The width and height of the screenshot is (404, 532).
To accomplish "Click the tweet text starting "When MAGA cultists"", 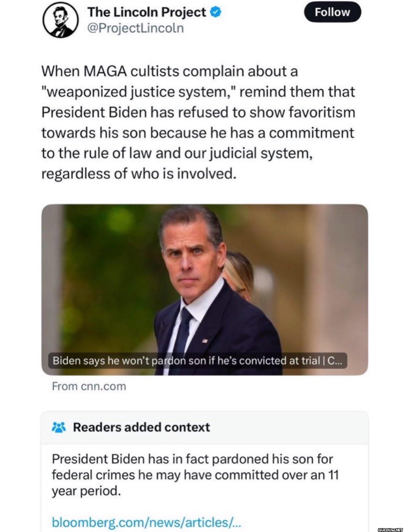I will click(x=198, y=122).
